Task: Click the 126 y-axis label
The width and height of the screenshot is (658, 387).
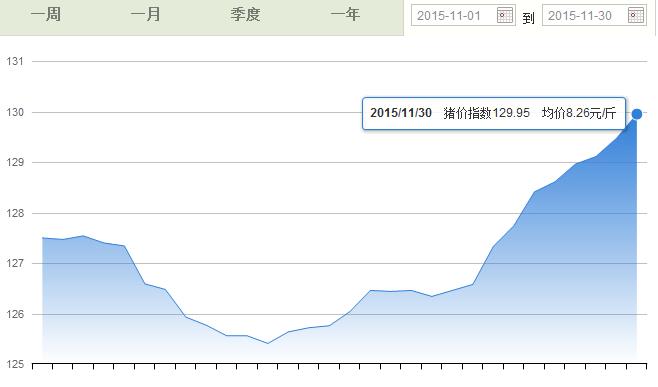Action: [x=14, y=314]
